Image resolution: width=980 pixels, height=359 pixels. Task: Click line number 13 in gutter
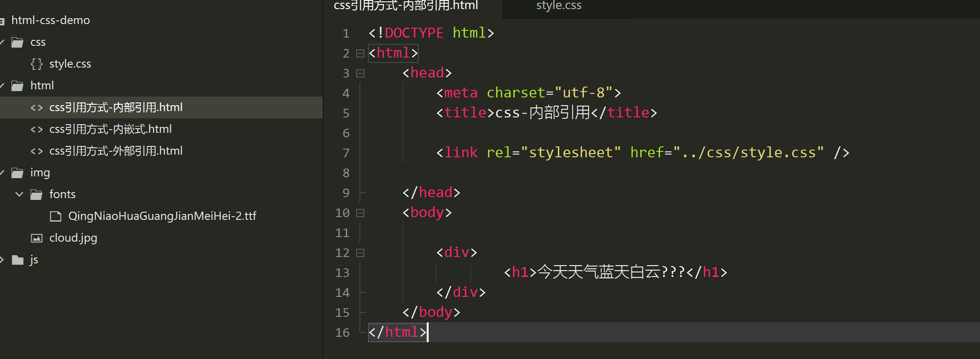coord(343,273)
